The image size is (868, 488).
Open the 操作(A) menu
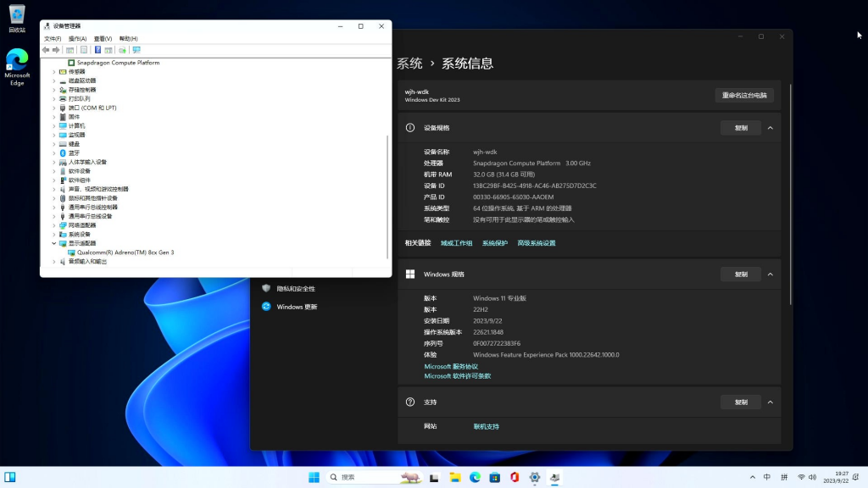click(x=77, y=39)
